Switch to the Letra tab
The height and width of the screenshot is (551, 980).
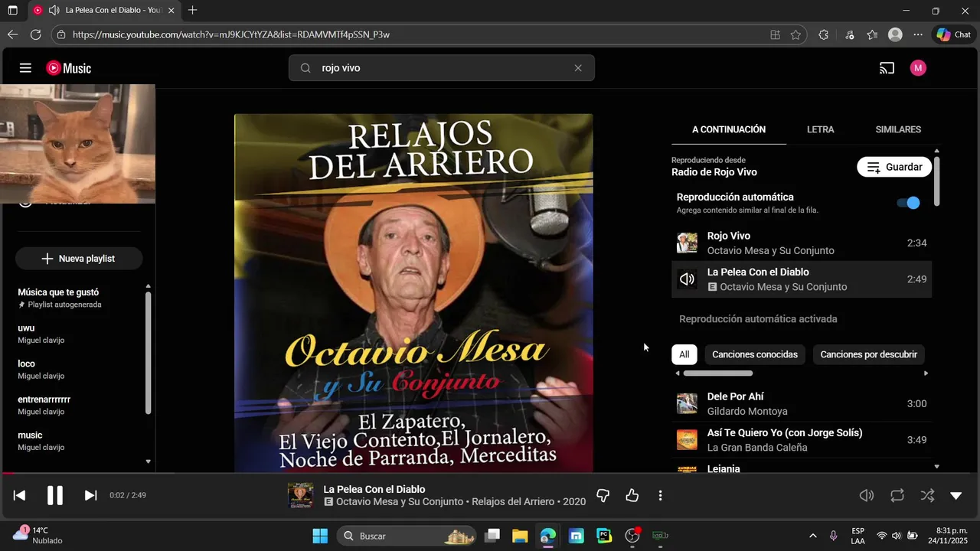click(820, 129)
